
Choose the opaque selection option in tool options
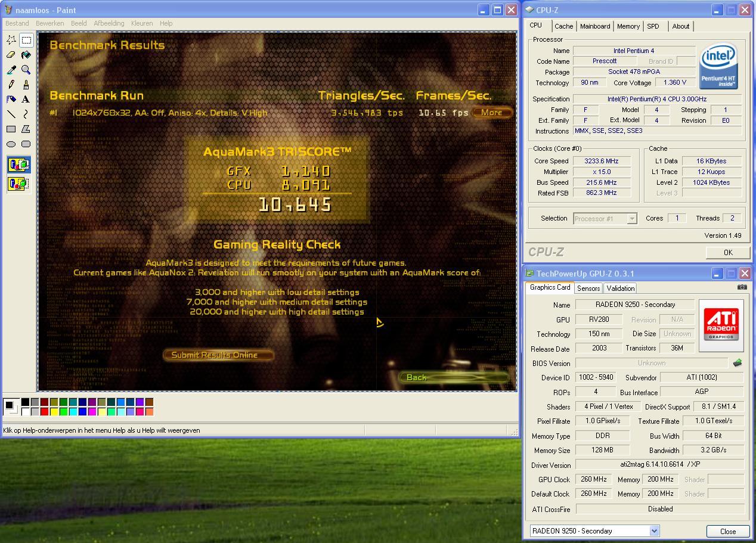18,165
